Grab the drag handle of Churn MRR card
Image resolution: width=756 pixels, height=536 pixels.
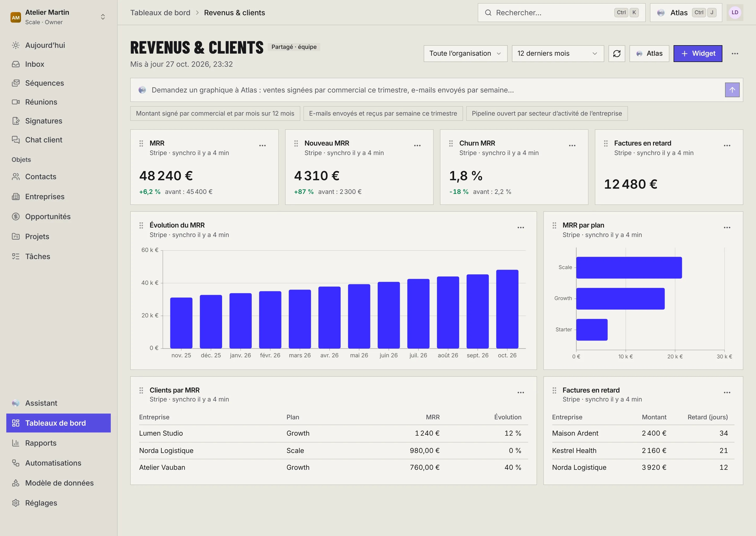point(451,143)
